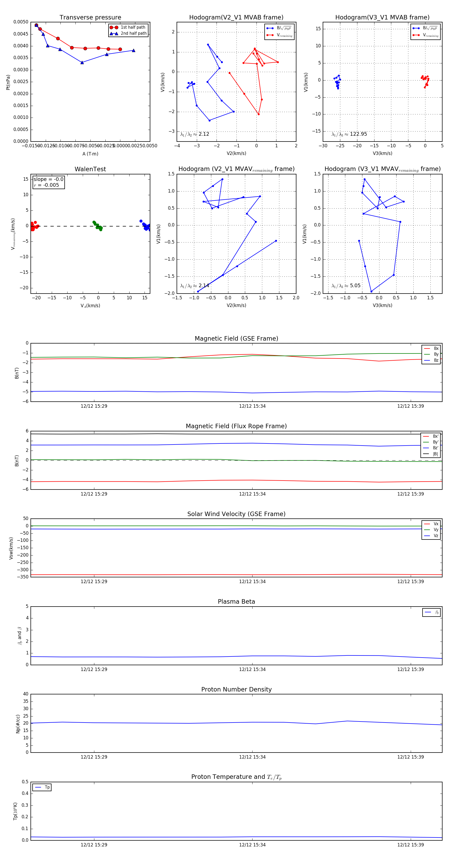473x868 pixels.
Task: Select the βp legend entry in Plasma Beta
Action: [431, 612]
